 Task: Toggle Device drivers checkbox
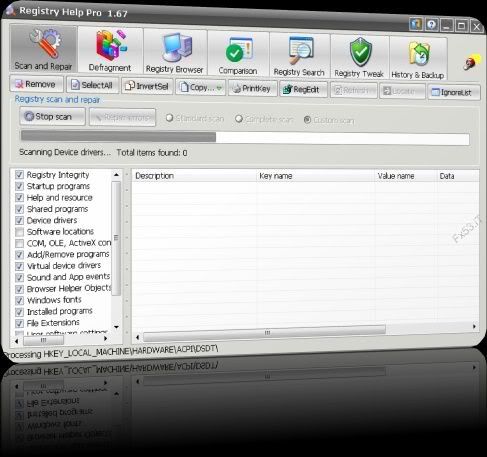(x=19, y=220)
